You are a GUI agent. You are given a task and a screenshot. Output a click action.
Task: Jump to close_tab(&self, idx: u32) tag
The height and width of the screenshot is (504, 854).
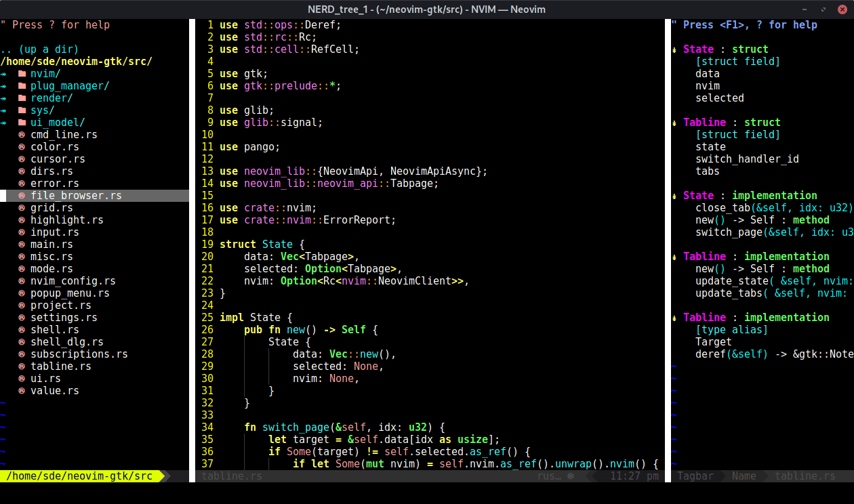pos(774,208)
